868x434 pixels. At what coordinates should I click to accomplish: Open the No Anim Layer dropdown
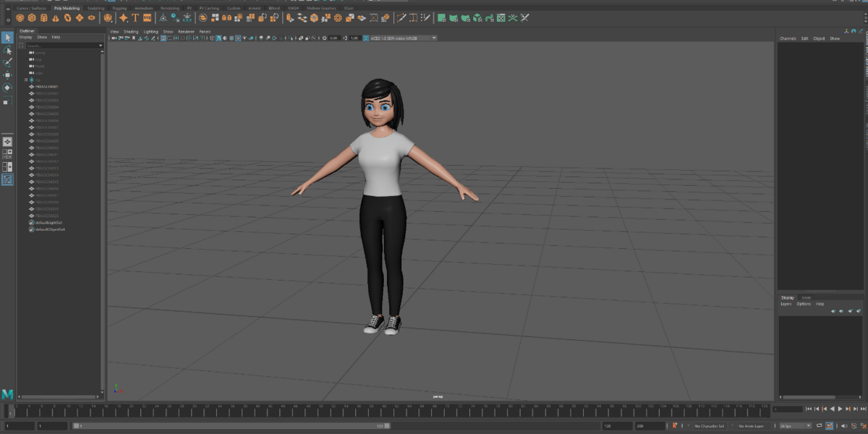click(x=752, y=426)
